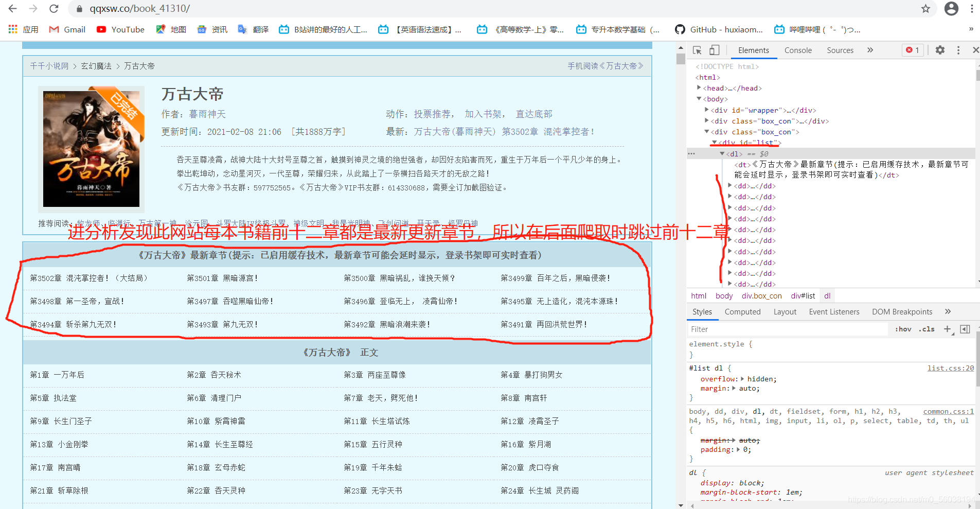980x509 pixels.
Task: Open chapter 第12章 凌霄圣子
Action: pos(530,421)
